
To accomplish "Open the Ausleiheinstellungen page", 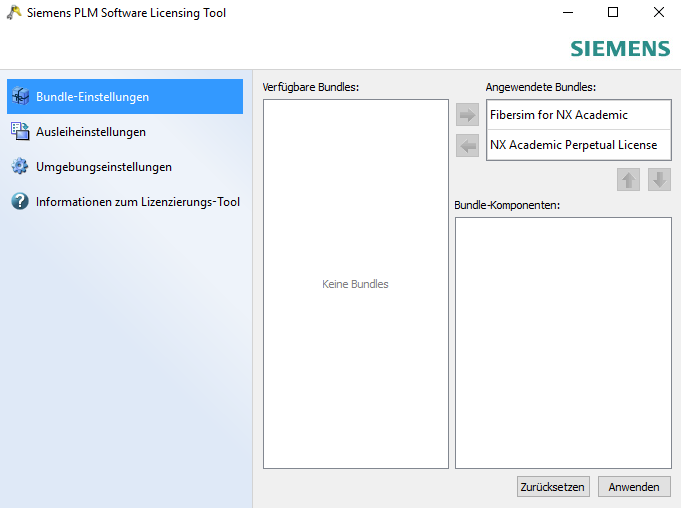I will click(91, 131).
